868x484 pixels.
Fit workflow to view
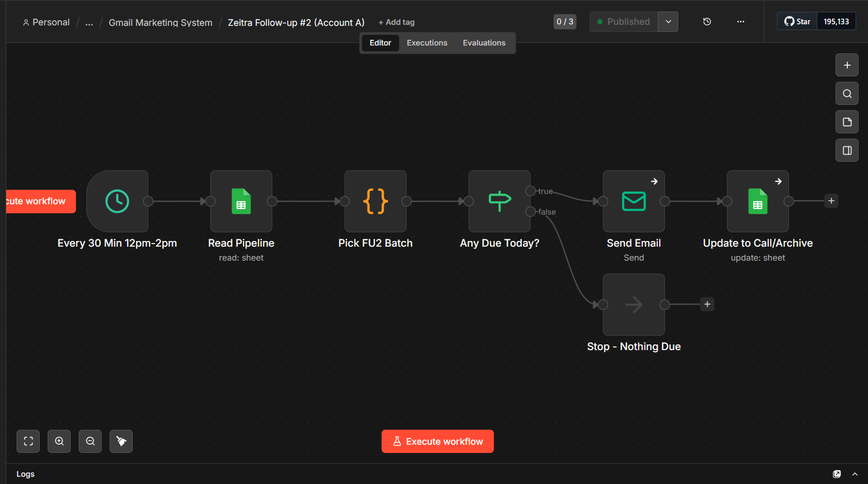coord(28,441)
